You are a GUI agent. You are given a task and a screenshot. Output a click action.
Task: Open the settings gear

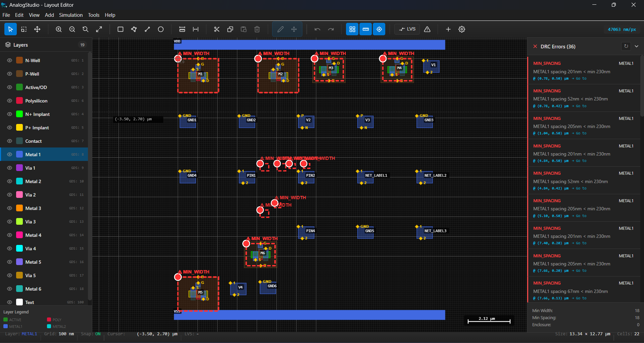point(462,29)
